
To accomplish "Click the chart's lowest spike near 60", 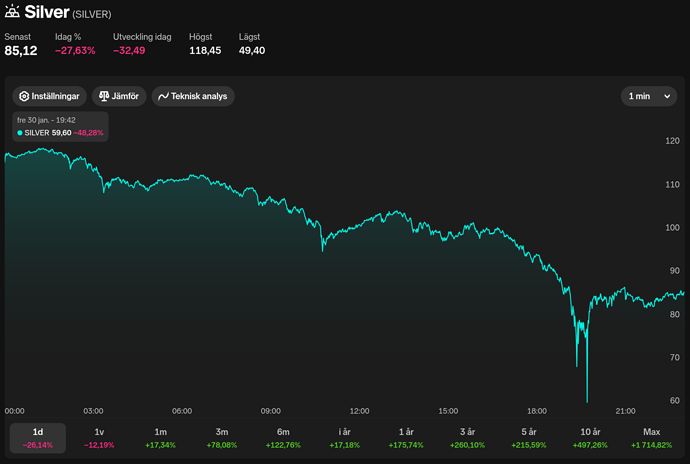I will (587, 400).
